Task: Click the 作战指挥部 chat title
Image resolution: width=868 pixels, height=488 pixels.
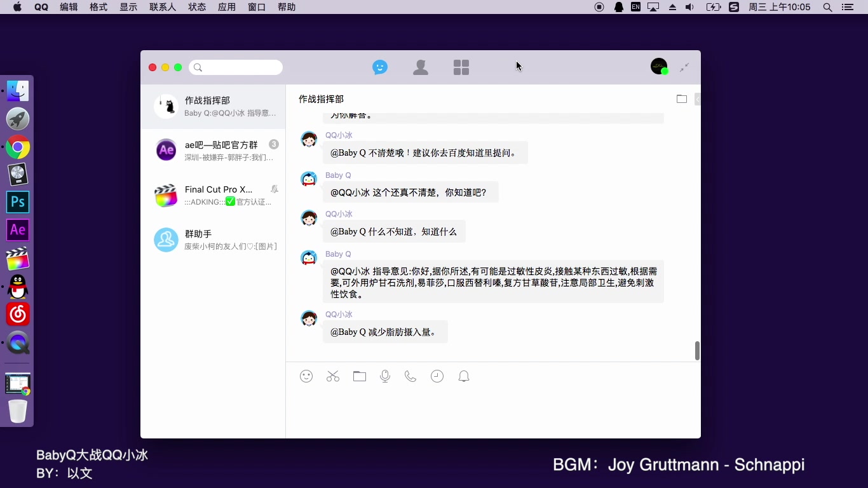Action: (322, 99)
